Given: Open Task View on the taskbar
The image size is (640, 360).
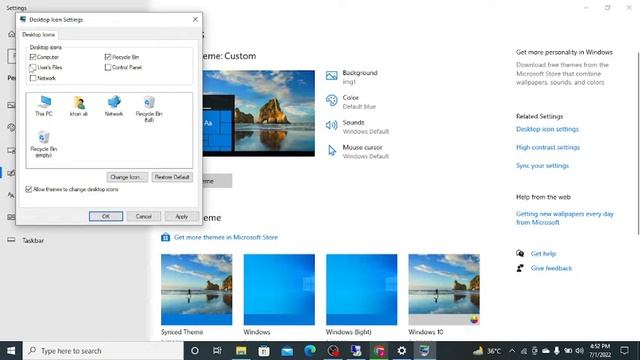Looking at the screenshot, I should (217, 351).
